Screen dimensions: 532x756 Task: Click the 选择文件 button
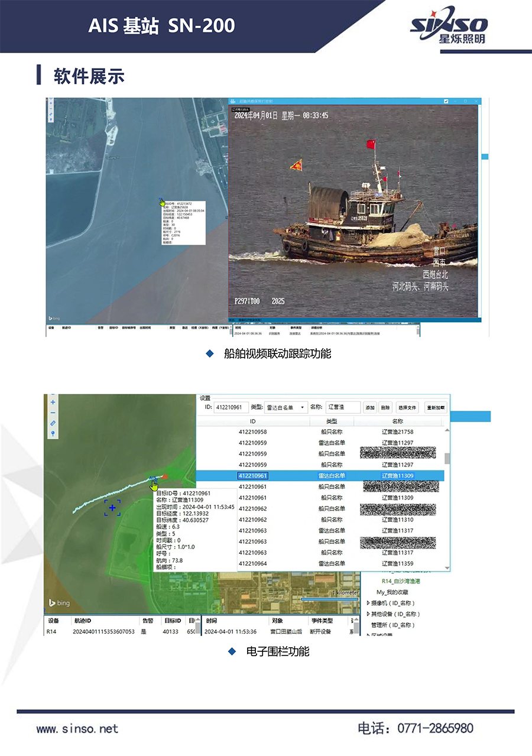407,407
